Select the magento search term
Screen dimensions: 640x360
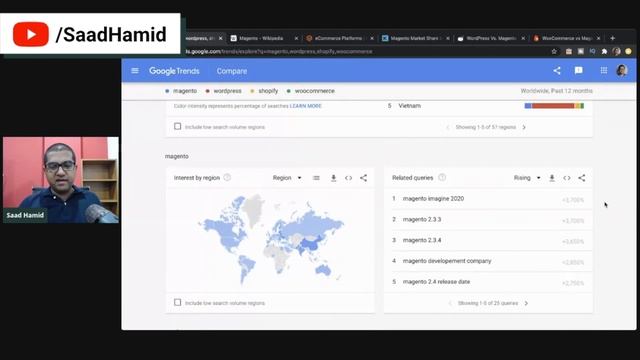pos(181,91)
